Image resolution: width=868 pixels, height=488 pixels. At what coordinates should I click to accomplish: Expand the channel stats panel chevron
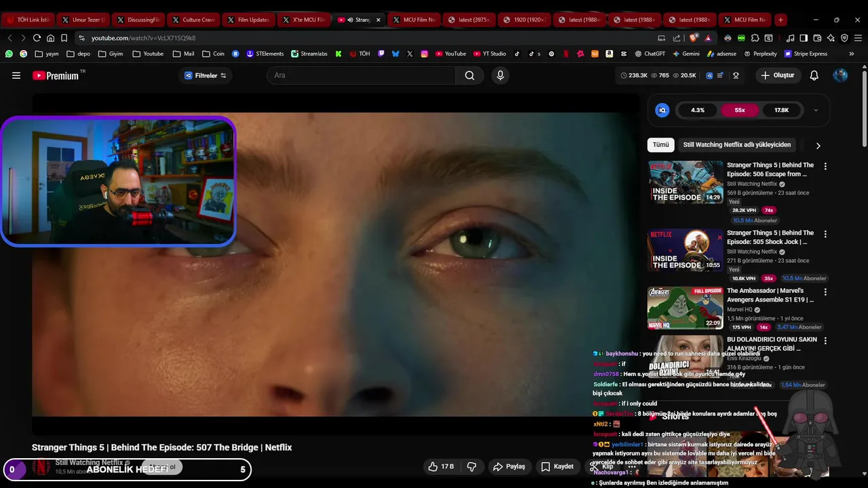816,110
